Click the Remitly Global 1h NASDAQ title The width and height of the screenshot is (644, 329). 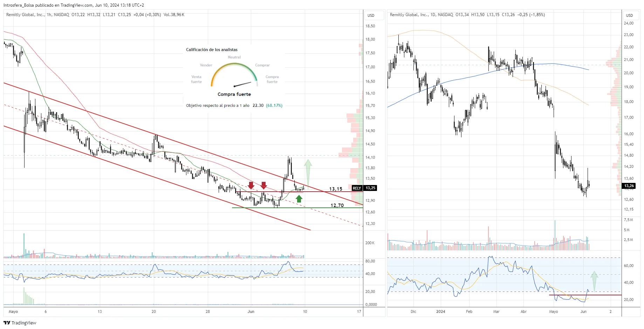click(x=38, y=15)
